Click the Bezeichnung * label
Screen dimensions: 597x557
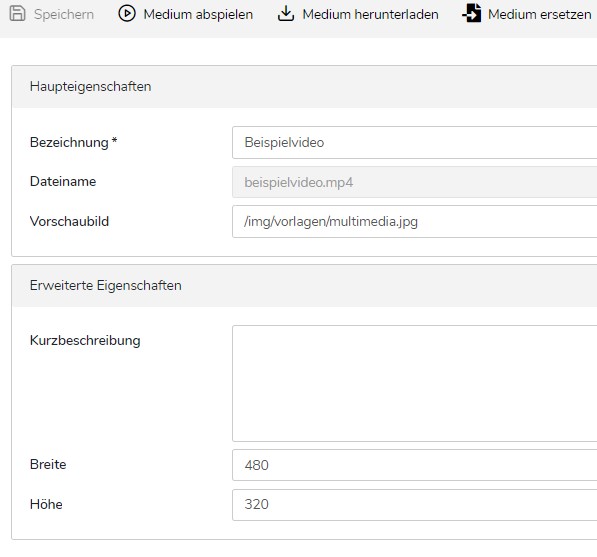73,142
